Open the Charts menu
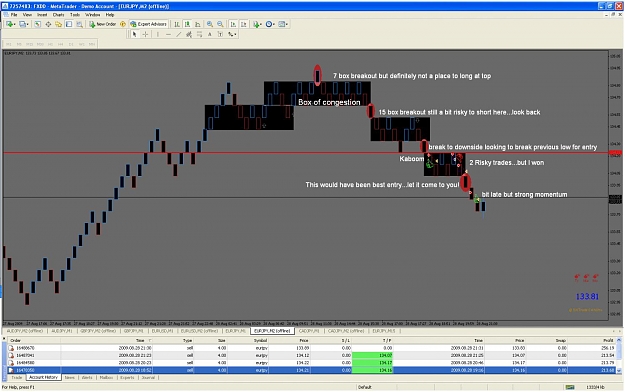This screenshot has height=392, width=625. 58,15
